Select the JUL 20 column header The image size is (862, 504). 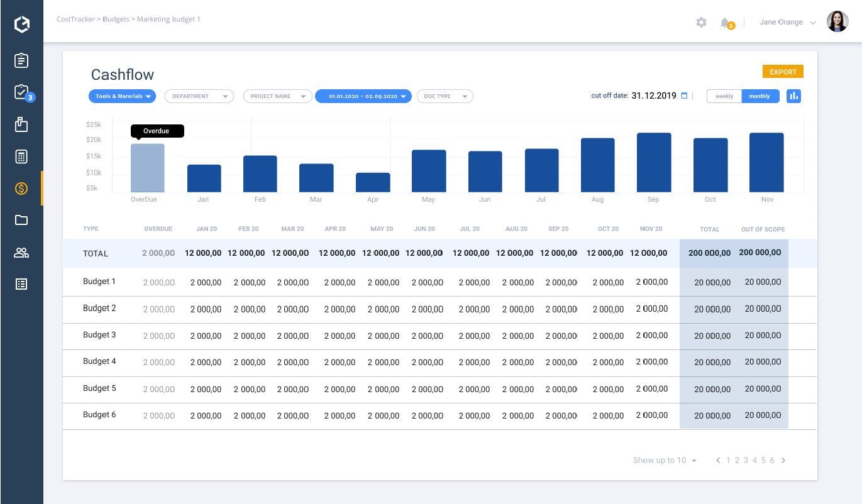(x=470, y=229)
